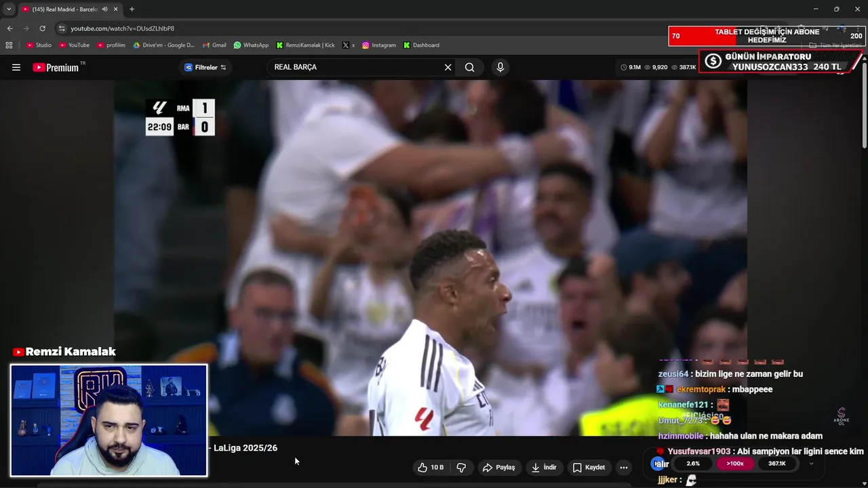Like the video (10 B)

point(431,467)
